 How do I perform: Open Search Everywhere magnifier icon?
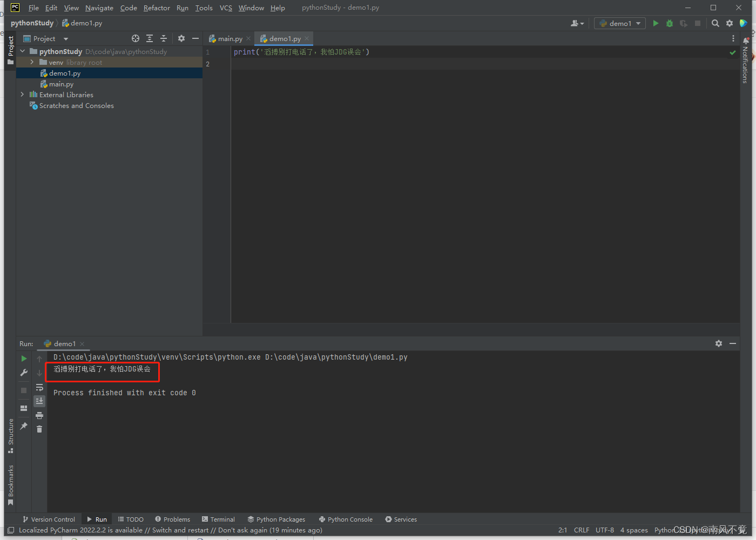coord(715,23)
